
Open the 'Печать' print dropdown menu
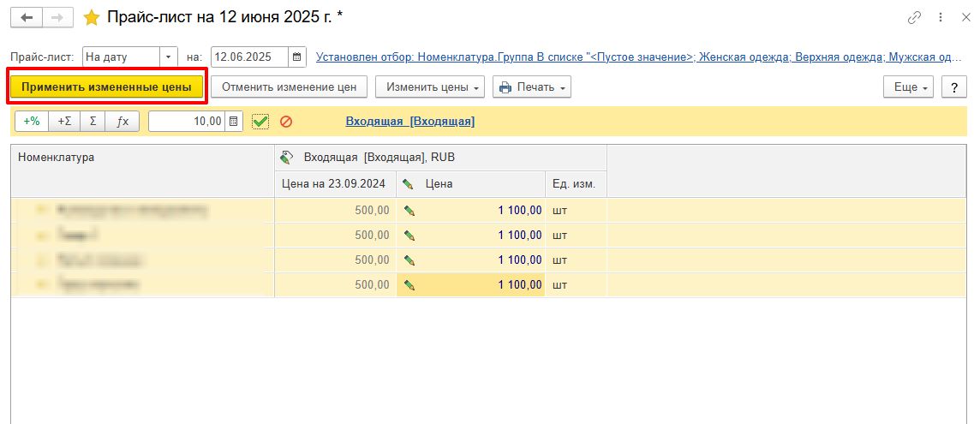[x=531, y=87]
